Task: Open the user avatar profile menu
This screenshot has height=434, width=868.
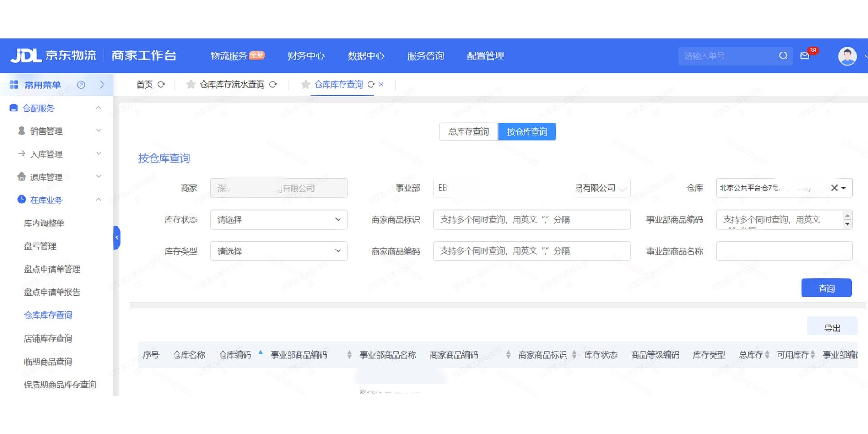Action: coord(847,56)
